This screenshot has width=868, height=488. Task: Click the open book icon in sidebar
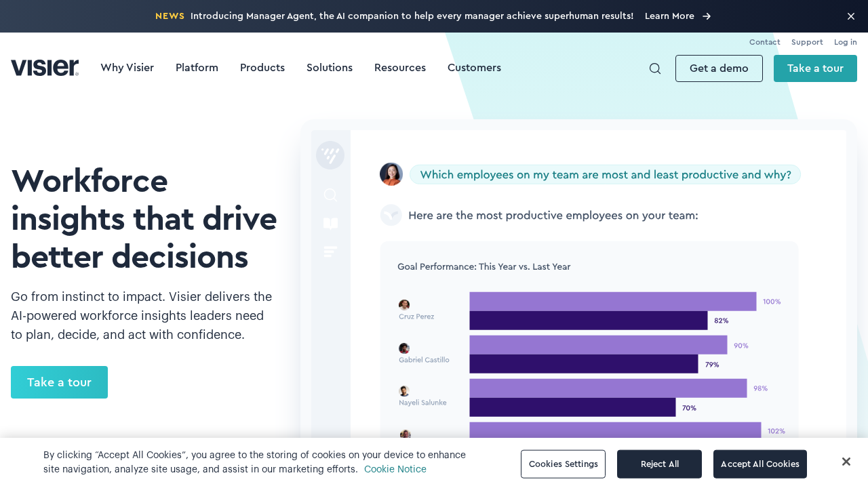pos(330,224)
